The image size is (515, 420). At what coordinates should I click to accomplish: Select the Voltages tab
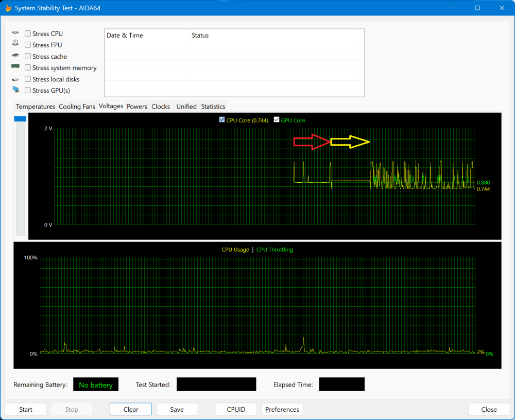[111, 106]
